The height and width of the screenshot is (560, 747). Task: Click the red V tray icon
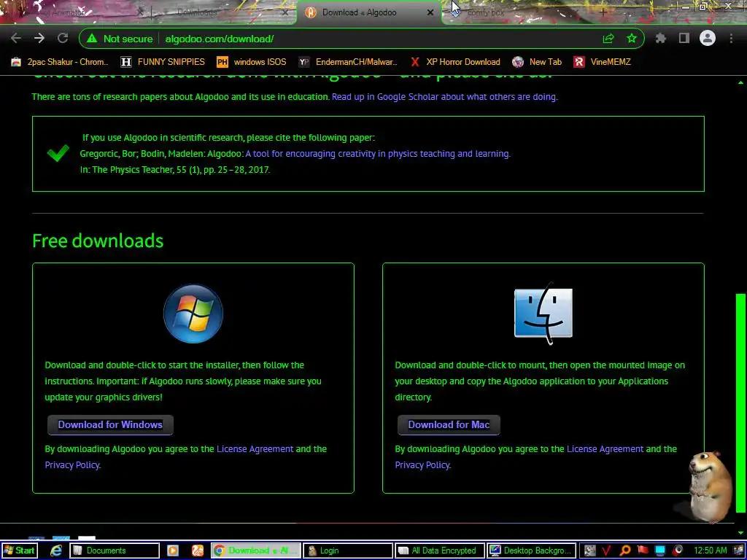[606, 551]
